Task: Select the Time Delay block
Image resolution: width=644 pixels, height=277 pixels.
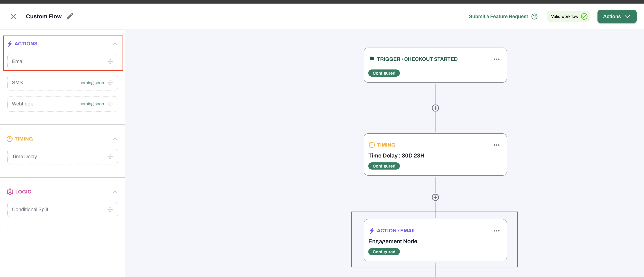Action: tap(63, 157)
